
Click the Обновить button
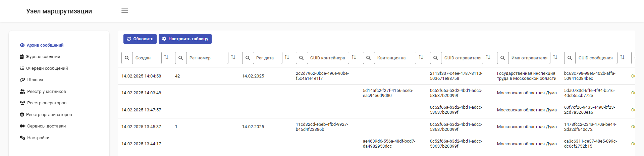point(140,39)
